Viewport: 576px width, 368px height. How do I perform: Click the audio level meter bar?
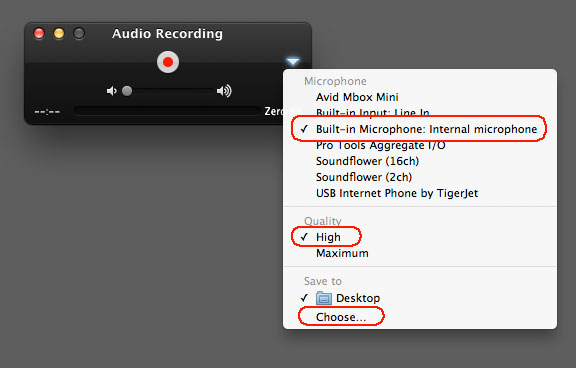click(x=167, y=111)
